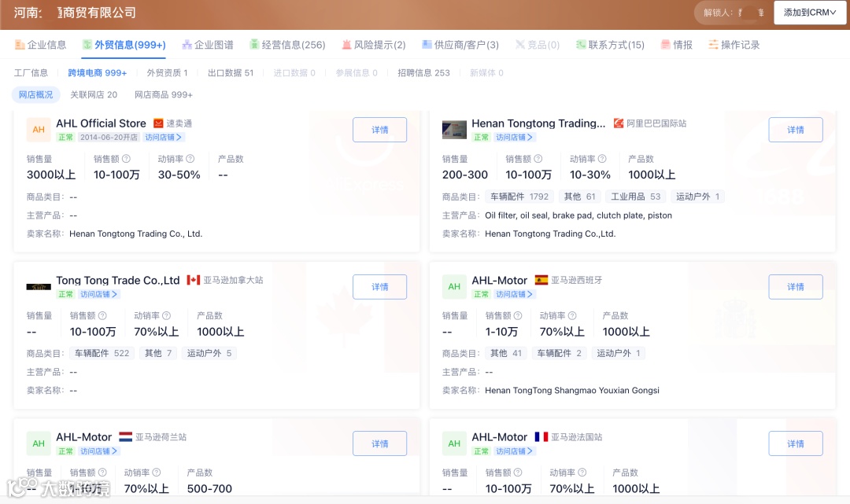This screenshot has width=850, height=504.
Task: Click 运动户外 5 category tag
Action: click(209, 354)
